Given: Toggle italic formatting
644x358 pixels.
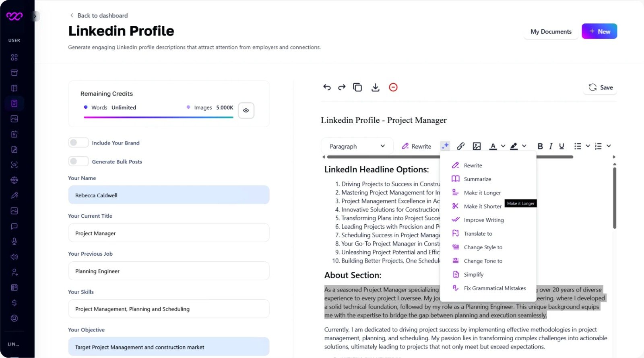Looking at the screenshot, I should click(551, 146).
